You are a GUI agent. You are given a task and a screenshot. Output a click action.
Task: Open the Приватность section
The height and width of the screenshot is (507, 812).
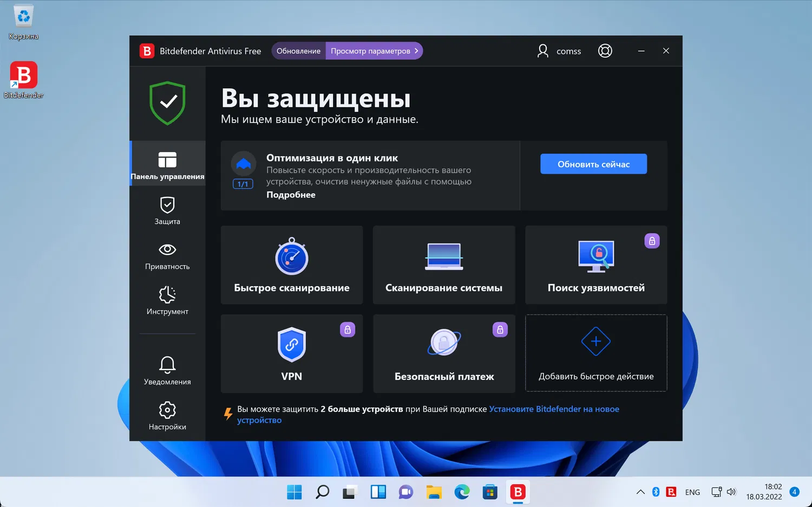pos(168,255)
